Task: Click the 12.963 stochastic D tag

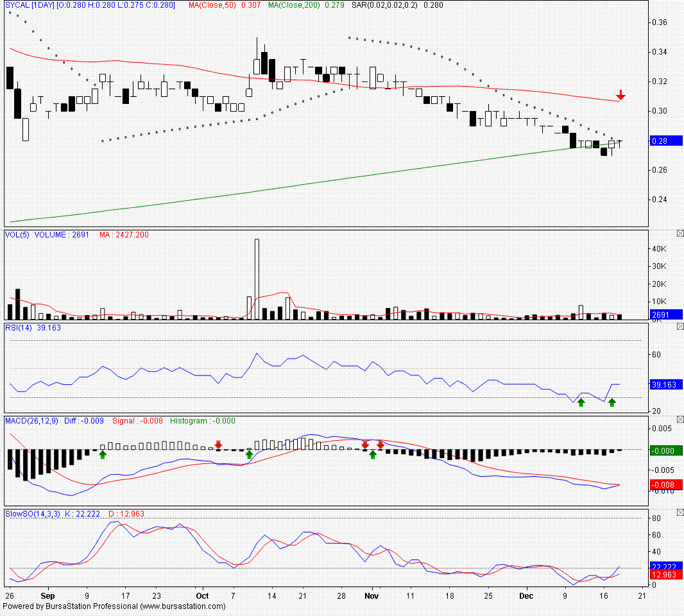Action: [x=665, y=574]
